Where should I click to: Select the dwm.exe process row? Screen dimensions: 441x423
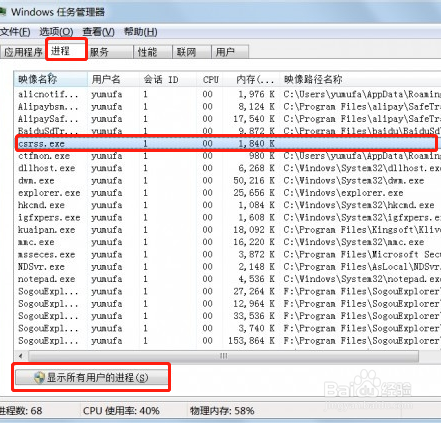pos(228,181)
